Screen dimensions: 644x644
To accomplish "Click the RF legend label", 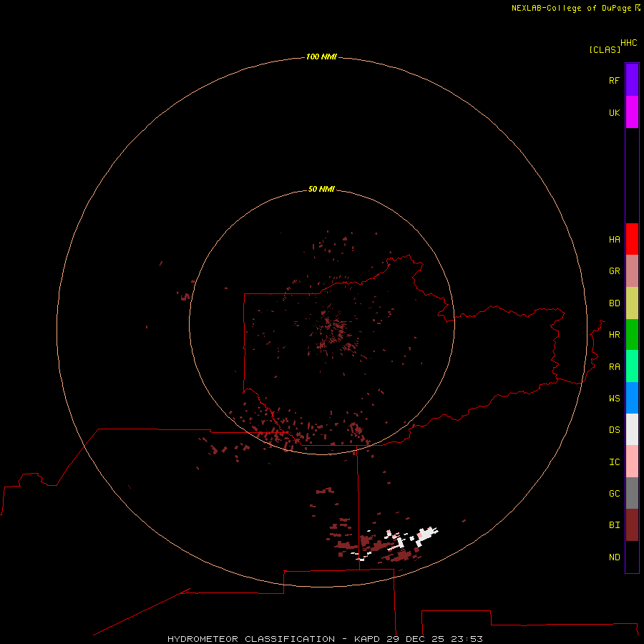I will pyautogui.click(x=615, y=80).
